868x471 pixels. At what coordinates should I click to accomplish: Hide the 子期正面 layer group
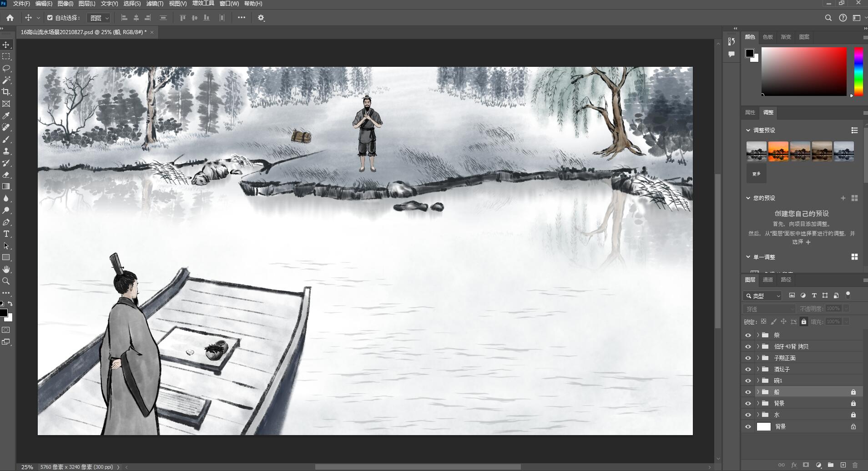pos(748,358)
